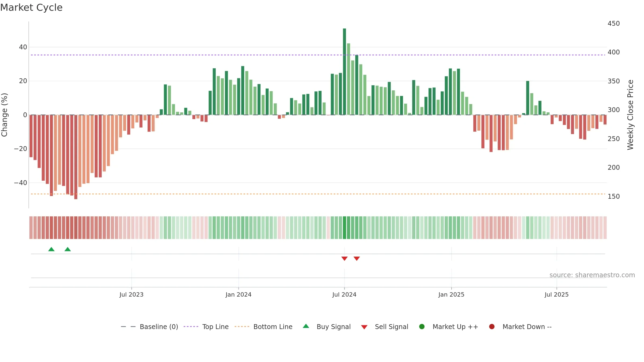Click the Weekly Close Price axis title
Screen dimensions: 644x362
tap(630, 115)
